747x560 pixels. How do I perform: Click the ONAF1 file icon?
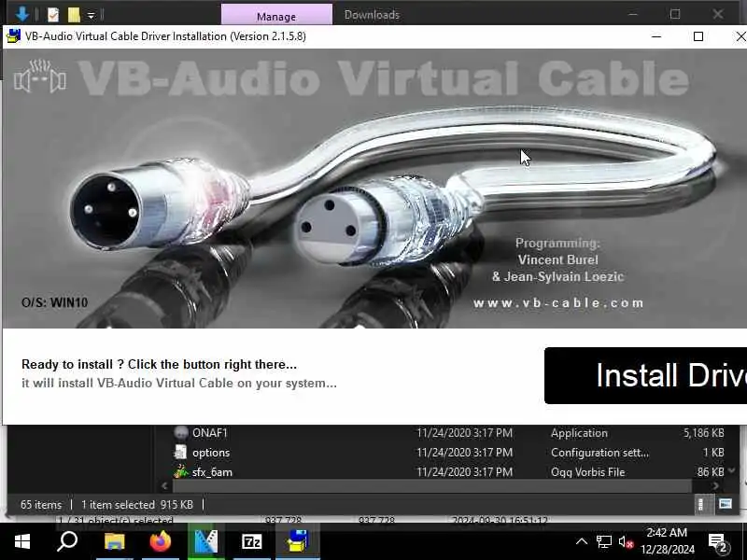[x=181, y=433]
